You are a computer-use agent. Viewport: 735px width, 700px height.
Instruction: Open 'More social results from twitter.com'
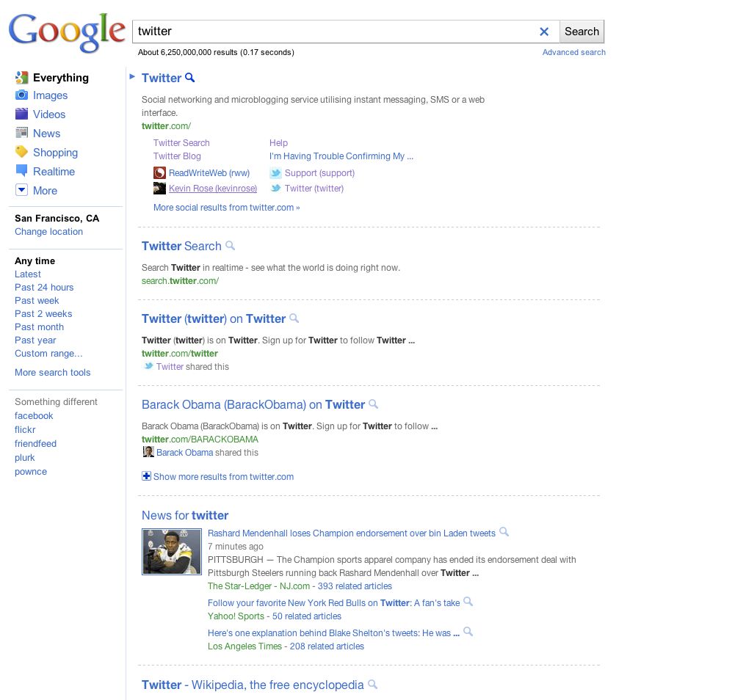pyautogui.click(x=226, y=208)
